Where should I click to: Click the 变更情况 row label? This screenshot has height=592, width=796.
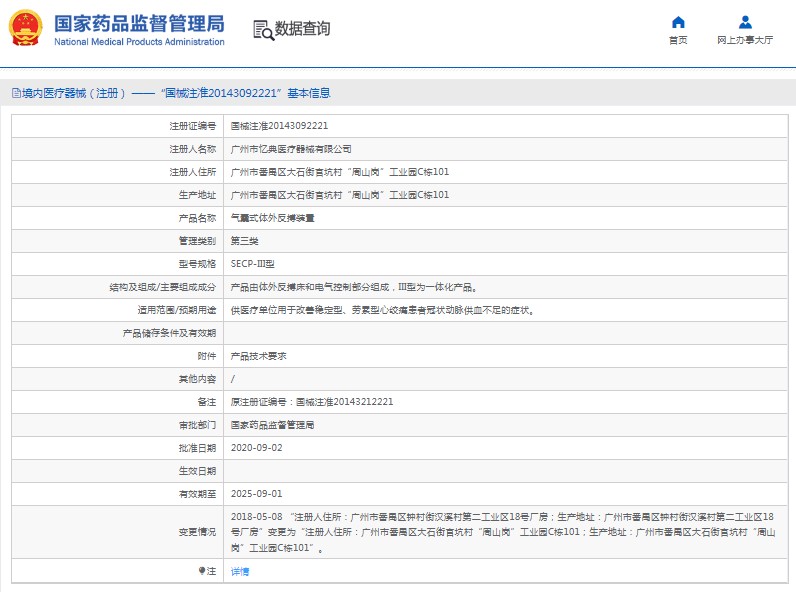pos(197,532)
